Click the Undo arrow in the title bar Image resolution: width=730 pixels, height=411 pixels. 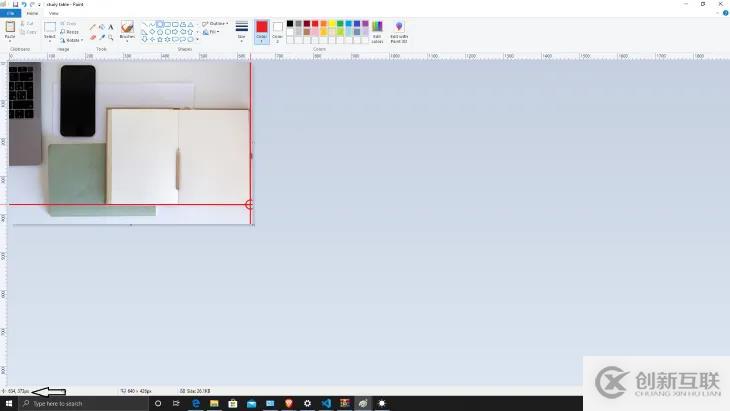(x=24, y=4)
